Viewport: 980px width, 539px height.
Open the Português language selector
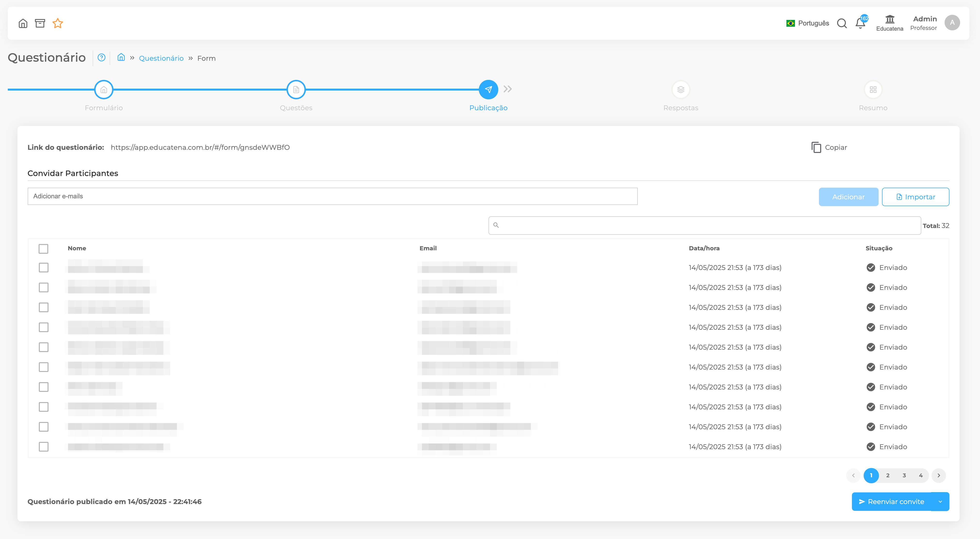click(808, 23)
